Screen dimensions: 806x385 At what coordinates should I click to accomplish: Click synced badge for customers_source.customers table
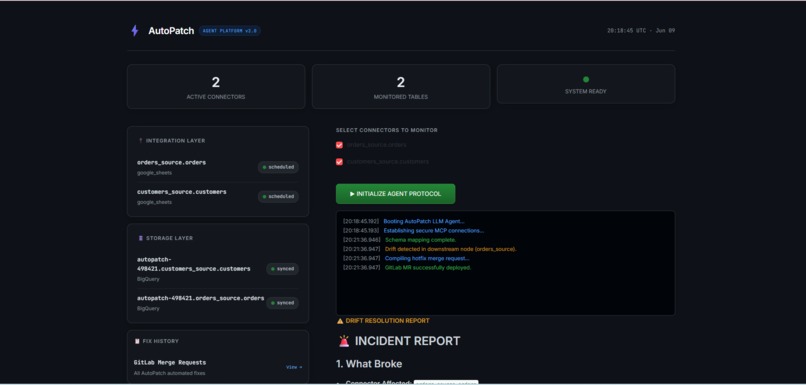pyautogui.click(x=282, y=269)
